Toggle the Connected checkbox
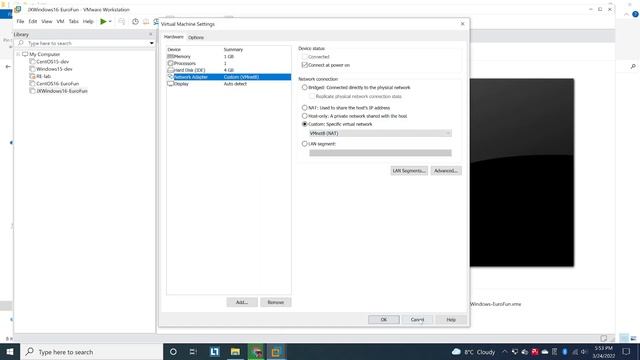This screenshot has width=640, height=360. pos(304,57)
